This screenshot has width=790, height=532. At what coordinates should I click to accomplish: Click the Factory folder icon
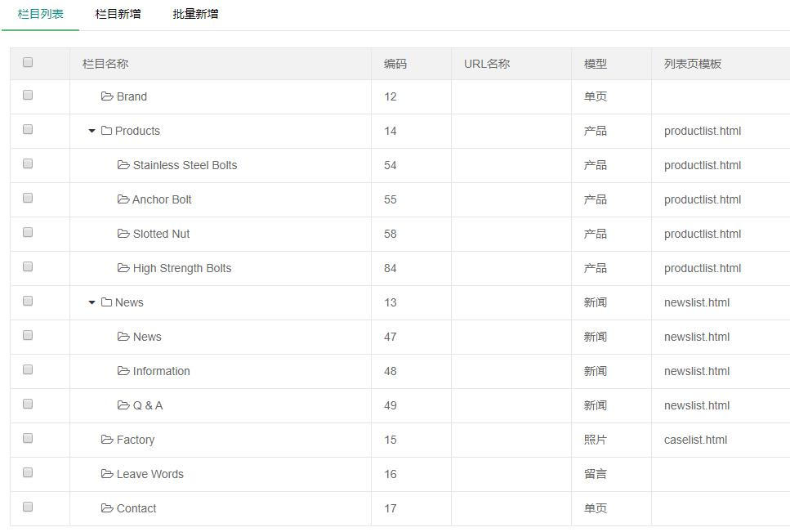[x=107, y=440]
